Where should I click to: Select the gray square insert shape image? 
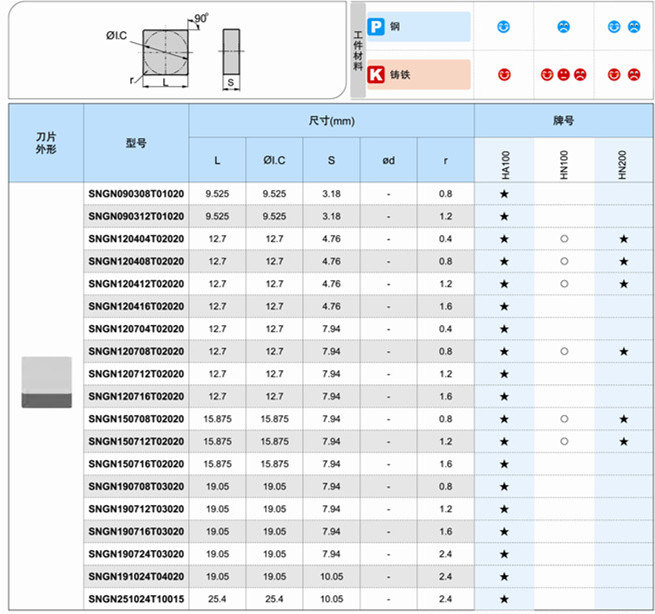[46, 381]
